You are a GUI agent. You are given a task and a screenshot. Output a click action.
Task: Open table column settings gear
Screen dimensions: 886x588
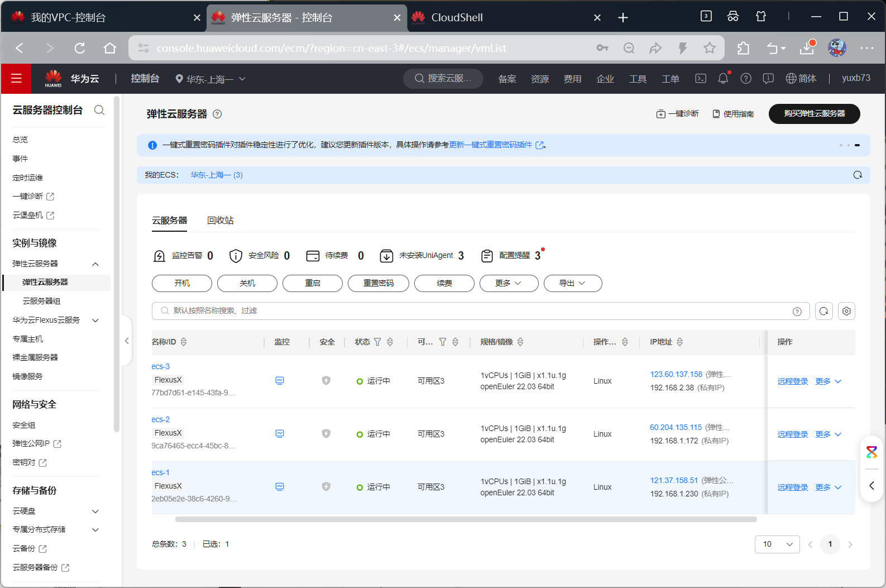846,311
